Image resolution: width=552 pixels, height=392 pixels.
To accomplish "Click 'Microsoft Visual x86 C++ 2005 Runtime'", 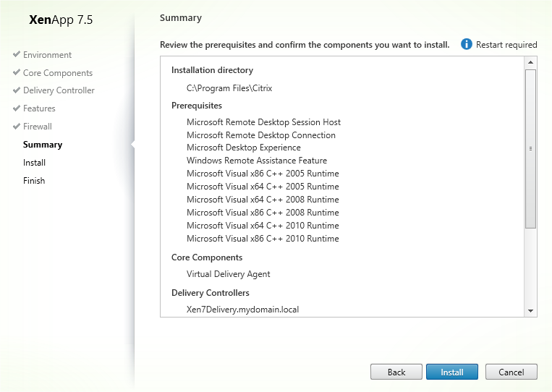I will (x=263, y=174).
